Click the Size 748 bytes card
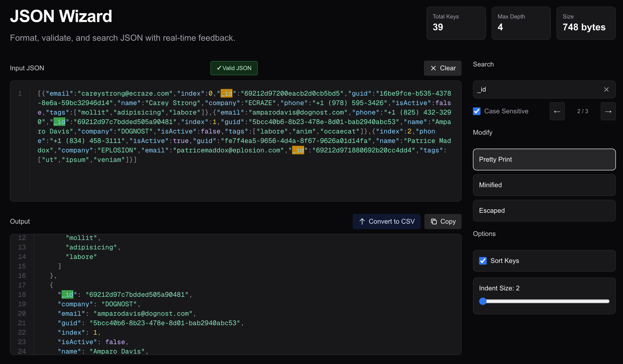Viewport: 623px width, 364px height. point(586,23)
